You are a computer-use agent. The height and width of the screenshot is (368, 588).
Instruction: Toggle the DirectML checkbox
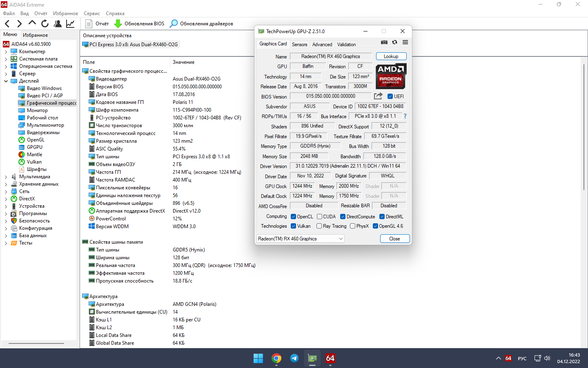[382, 217]
